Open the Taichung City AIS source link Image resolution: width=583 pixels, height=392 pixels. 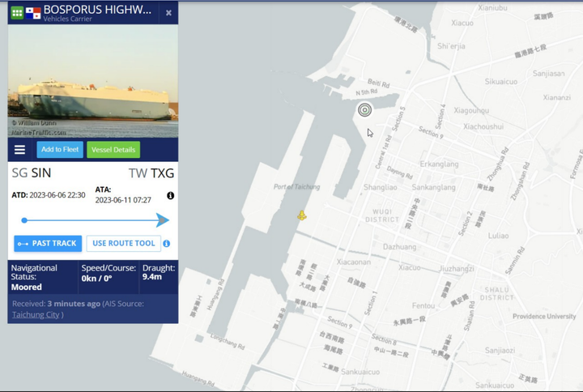36,314
